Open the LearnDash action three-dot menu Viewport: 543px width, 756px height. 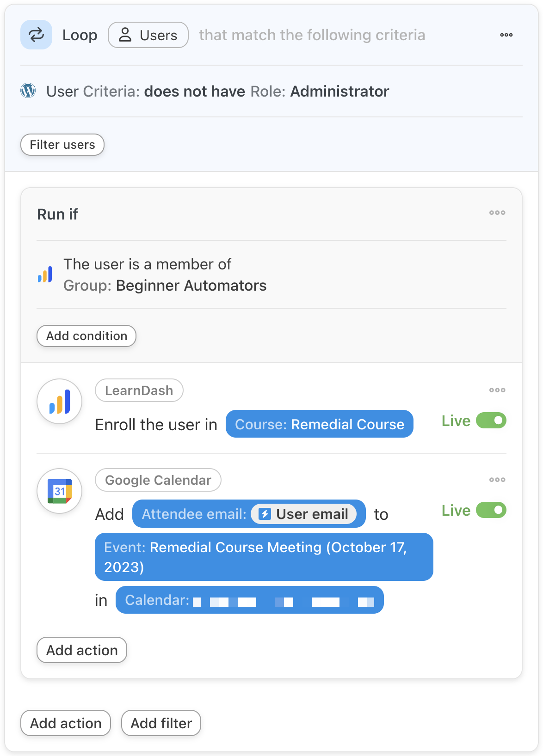pos(497,390)
